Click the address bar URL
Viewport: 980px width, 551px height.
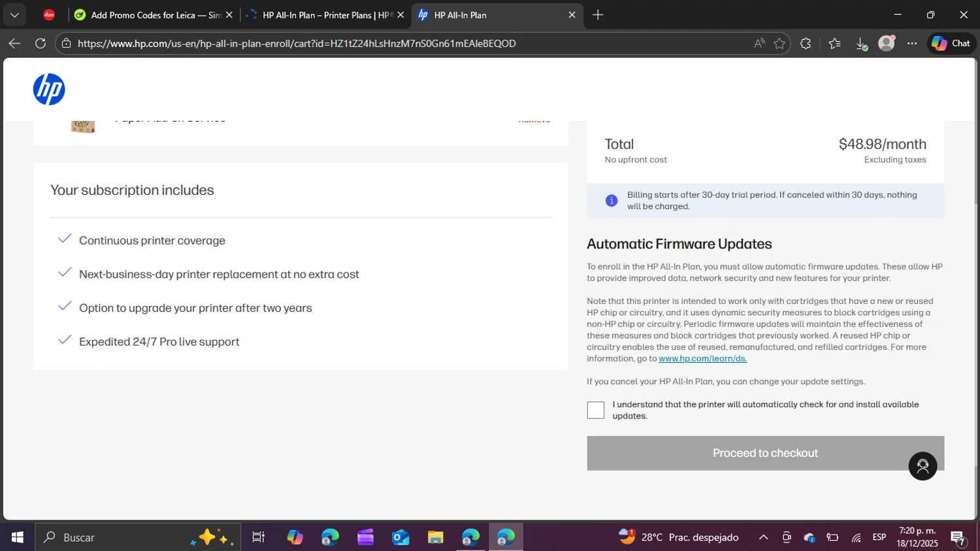click(x=297, y=43)
